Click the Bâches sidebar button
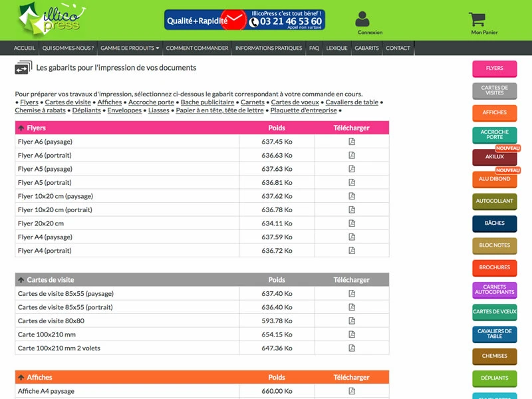Viewport: 532px width, 399px height. pos(495,223)
